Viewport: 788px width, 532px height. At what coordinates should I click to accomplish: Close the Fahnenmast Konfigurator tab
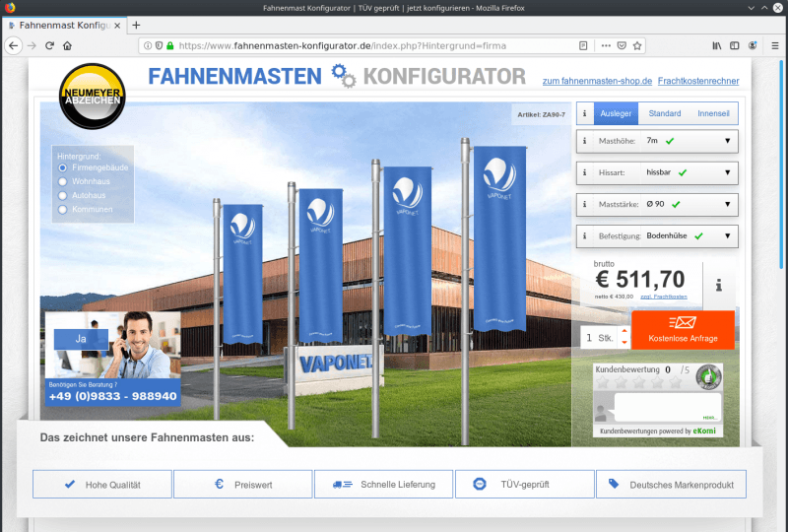[117, 26]
